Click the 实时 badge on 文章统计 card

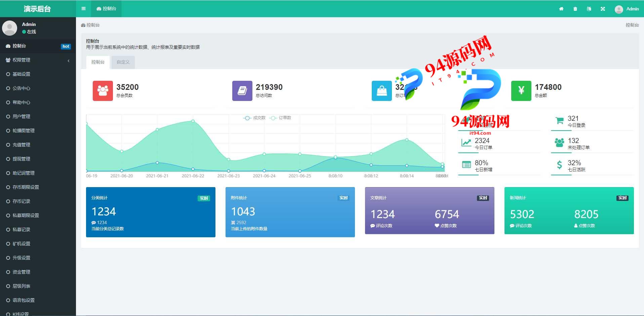click(x=483, y=198)
